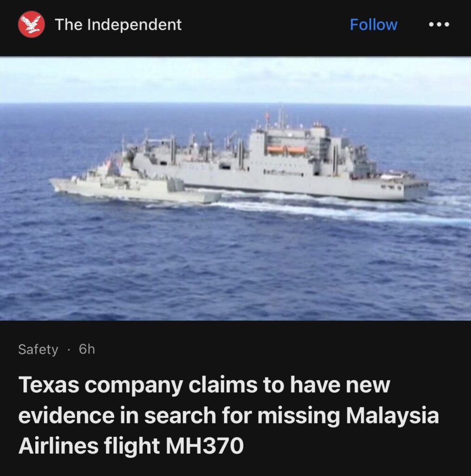Open the three-dot more options menu

click(x=439, y=24)
